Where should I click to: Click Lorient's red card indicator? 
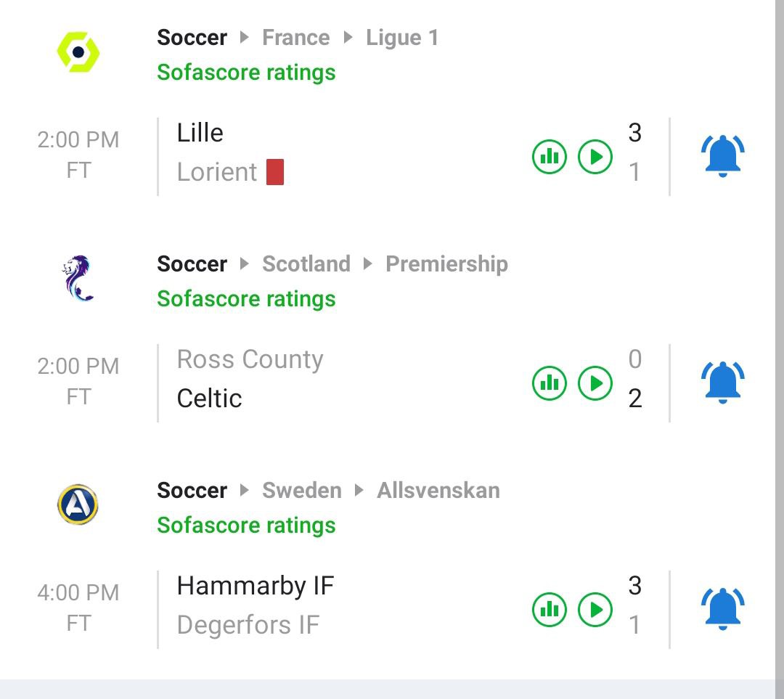point(275,172)
